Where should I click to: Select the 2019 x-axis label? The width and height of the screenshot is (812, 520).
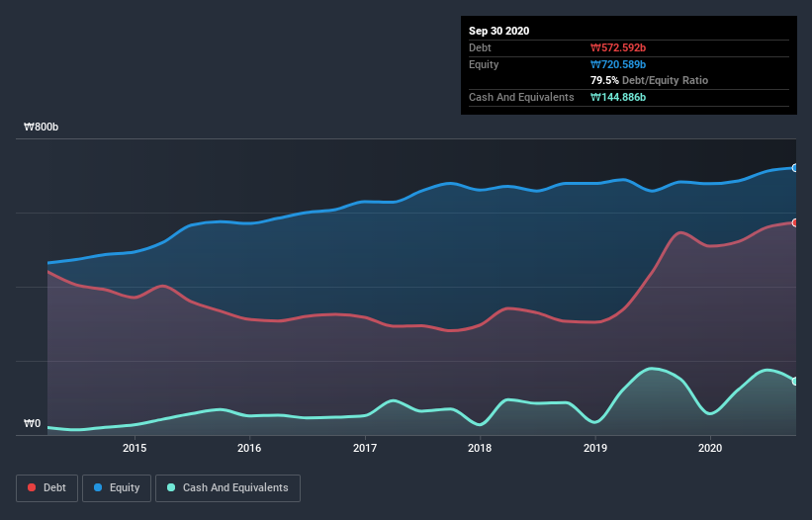[x=595, y=448]
